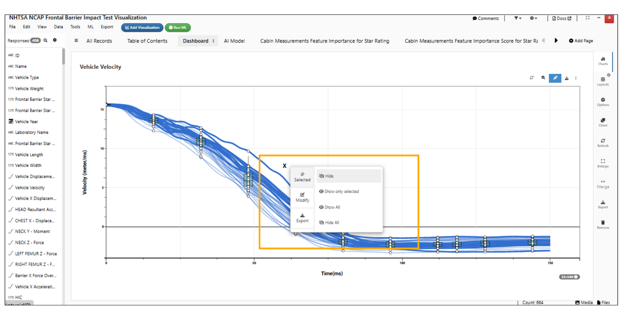Open visualization Options in the right sidebar

pos(603,102)
